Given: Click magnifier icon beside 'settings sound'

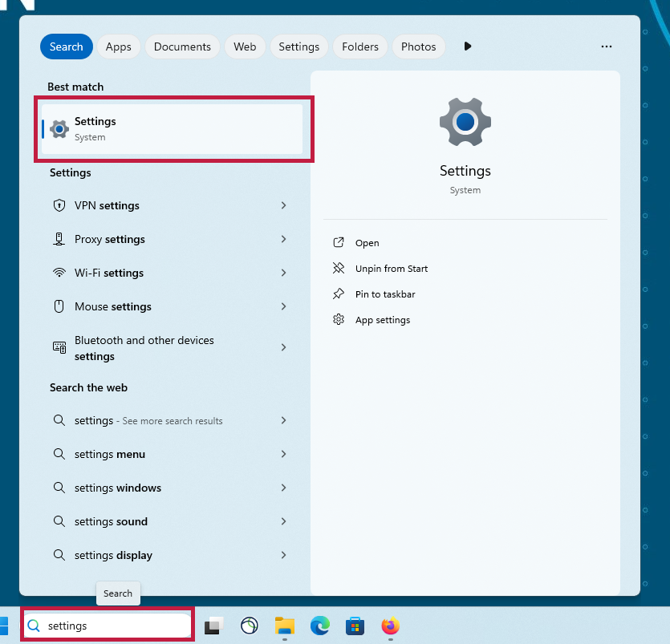Looking at the screenshot, I should pyautogui.click(x=59, y=521).
